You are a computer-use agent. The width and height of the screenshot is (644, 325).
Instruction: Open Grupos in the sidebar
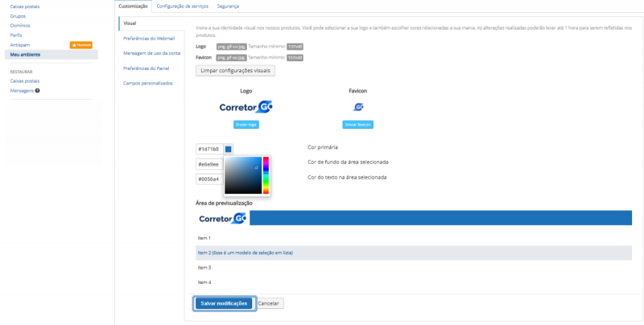[18, 16]
